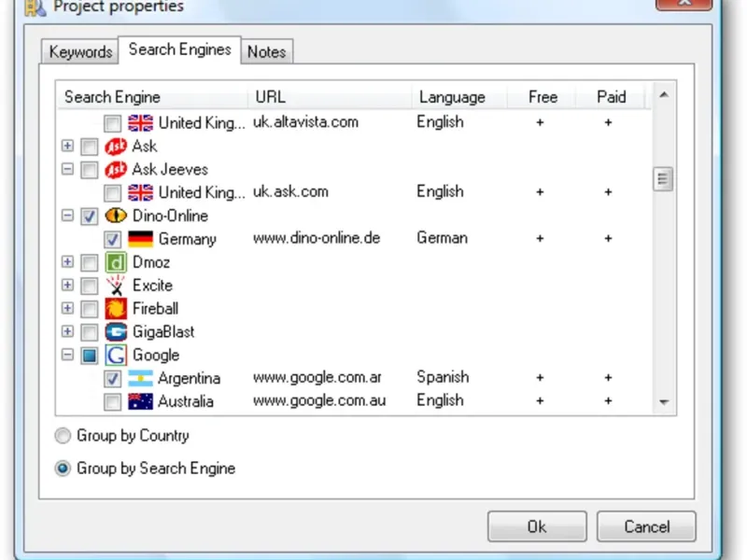Click the Dino-Online eye icon

coord(116,216)
